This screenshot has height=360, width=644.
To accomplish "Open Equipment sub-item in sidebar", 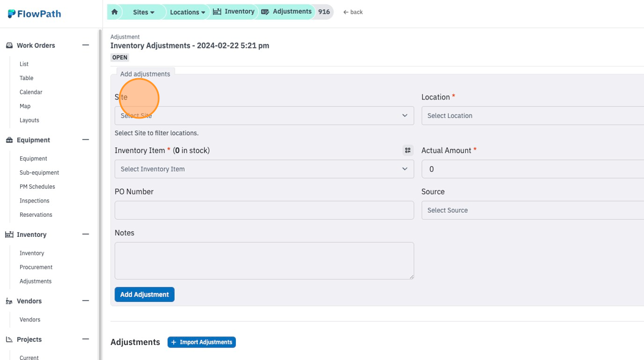I will 33,158.
